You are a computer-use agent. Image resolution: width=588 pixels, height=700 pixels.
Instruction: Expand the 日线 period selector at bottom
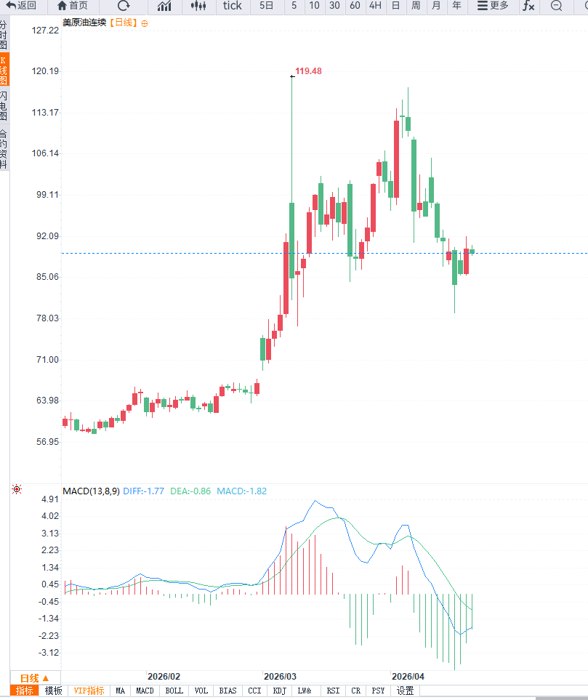34,678
